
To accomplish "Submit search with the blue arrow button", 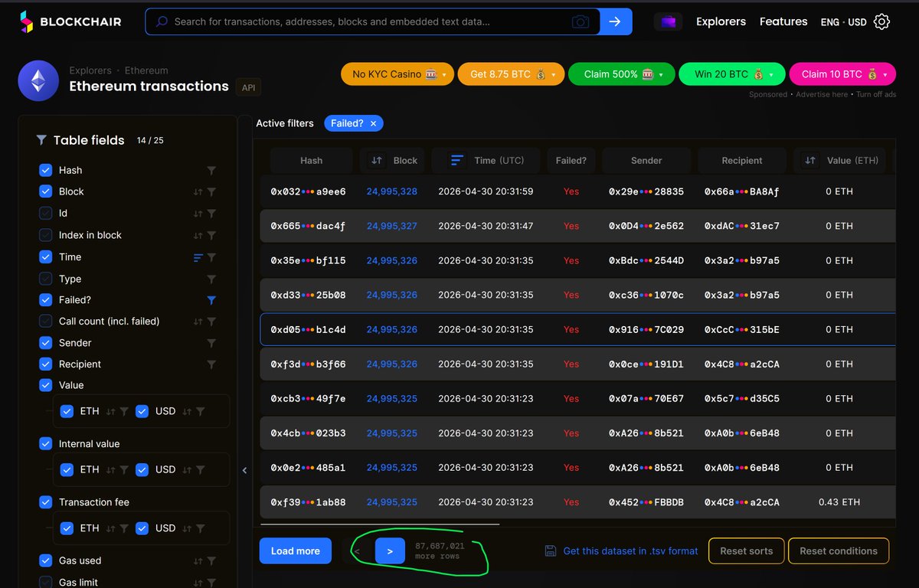I will click(x=615, y=21).
